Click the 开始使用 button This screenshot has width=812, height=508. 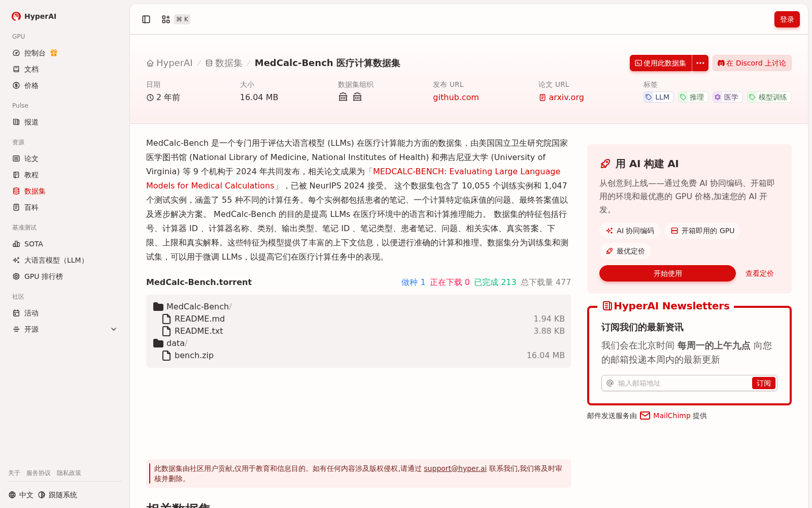(667, 273)
